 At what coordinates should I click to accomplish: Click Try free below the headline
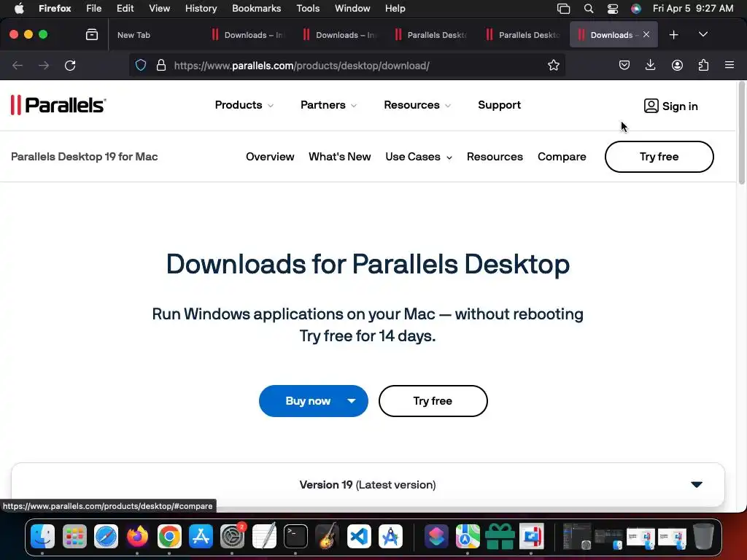click(433, 401)
